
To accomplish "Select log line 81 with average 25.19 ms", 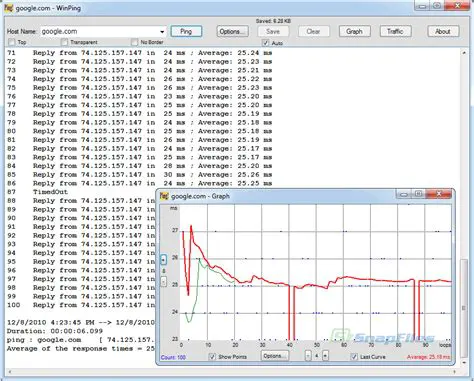I will [139, 140].
